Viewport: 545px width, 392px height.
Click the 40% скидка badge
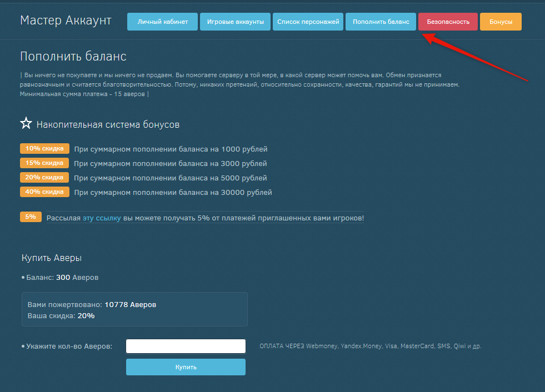pyautogui.click(x=44, y=192)
